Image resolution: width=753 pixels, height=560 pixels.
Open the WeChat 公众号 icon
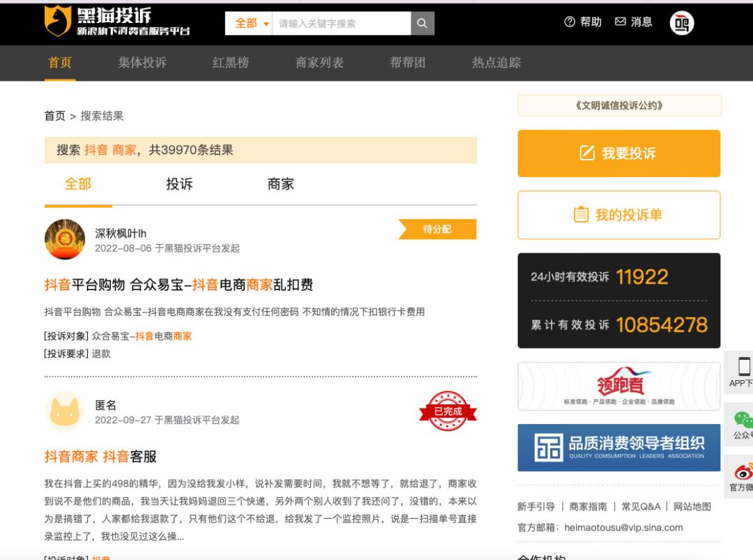pos(741,418)
